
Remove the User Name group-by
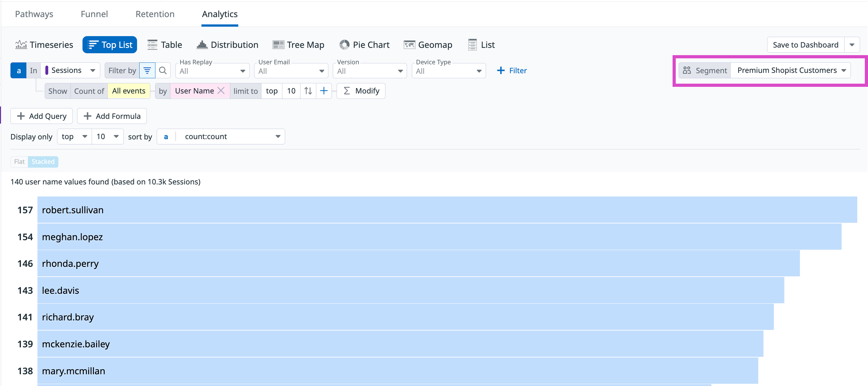pyautogui.click(x=221, y=91)
